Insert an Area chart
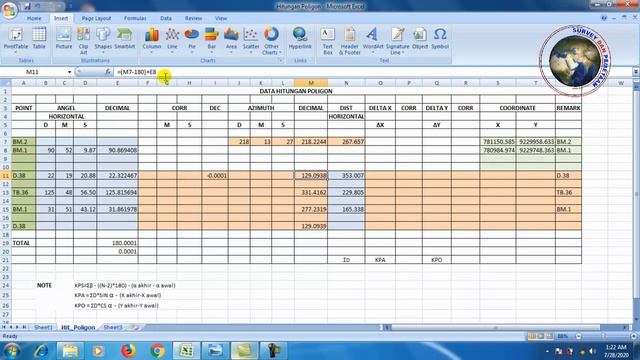The width and height of the screenshot is (640, 360). point(231,41)
